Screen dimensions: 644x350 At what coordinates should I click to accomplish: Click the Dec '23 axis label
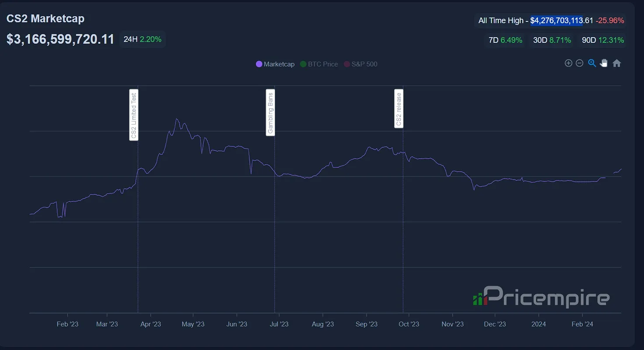pos(495,324)
